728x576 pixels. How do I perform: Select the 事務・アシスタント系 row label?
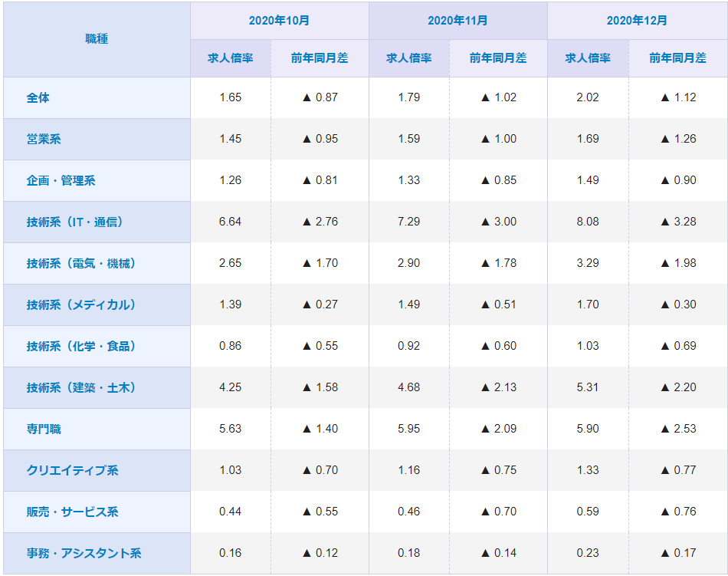84,553
